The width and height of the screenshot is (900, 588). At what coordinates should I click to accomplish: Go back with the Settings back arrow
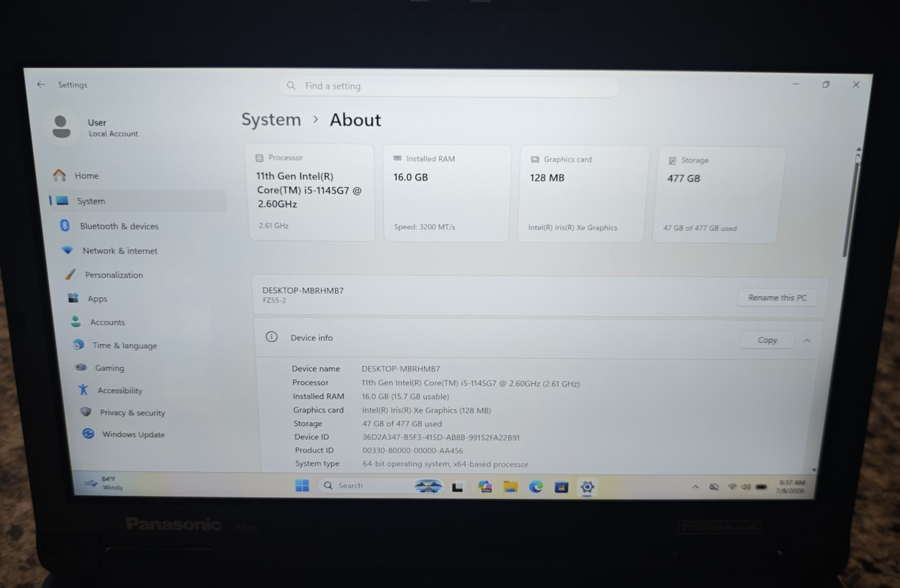pos(40,84)
